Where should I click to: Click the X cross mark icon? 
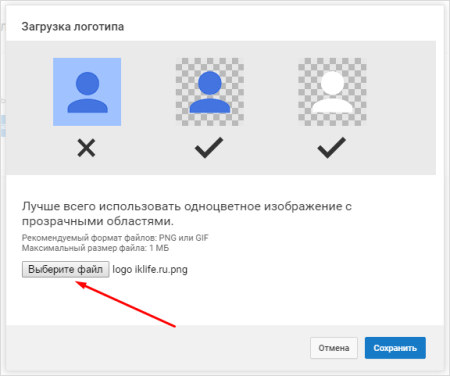(x=86, y=148)
